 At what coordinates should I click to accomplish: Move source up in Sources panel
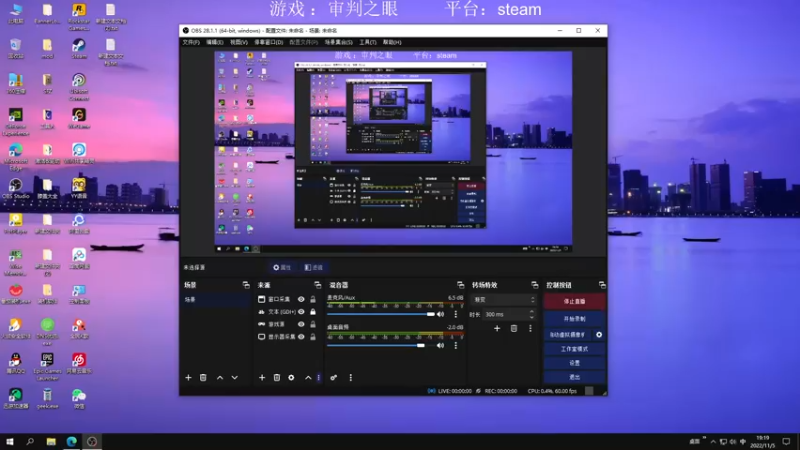pos(308,378)
